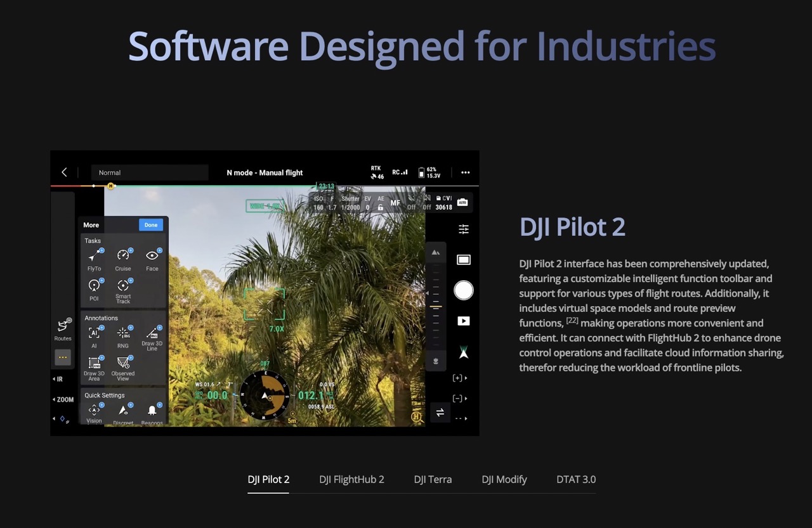Expand the [-] zoom-out arrow control

click(460, 399)
